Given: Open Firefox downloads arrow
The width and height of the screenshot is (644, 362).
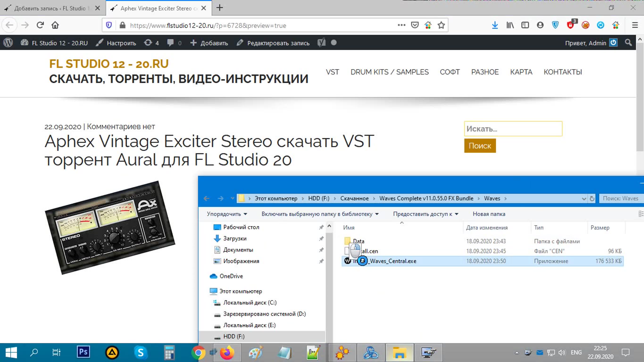Looking at the screenshot, I should click(x=495, y=25).
